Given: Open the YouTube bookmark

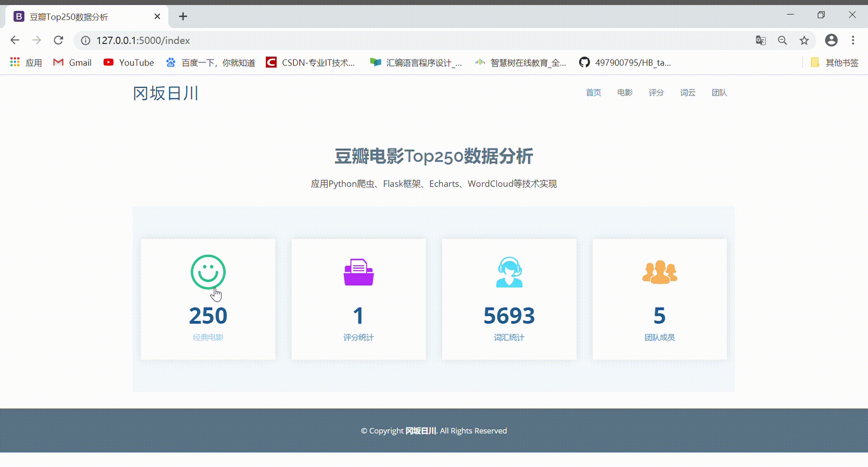Looking at the screenshot, I should (x=129, y=62).
